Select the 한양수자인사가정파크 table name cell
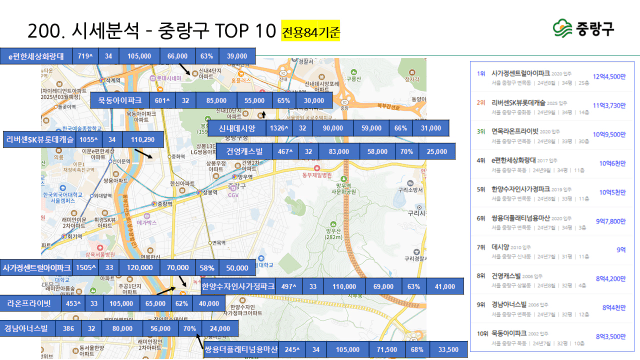 (x=238, y=287)
